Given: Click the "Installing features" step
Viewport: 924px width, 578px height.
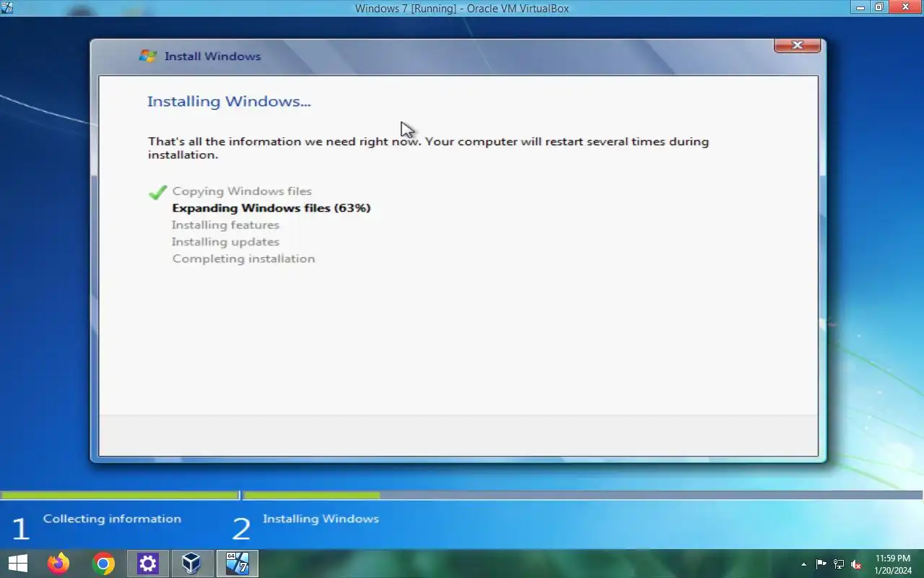Looking at the screenshot, I should click(x=225, y=225).
